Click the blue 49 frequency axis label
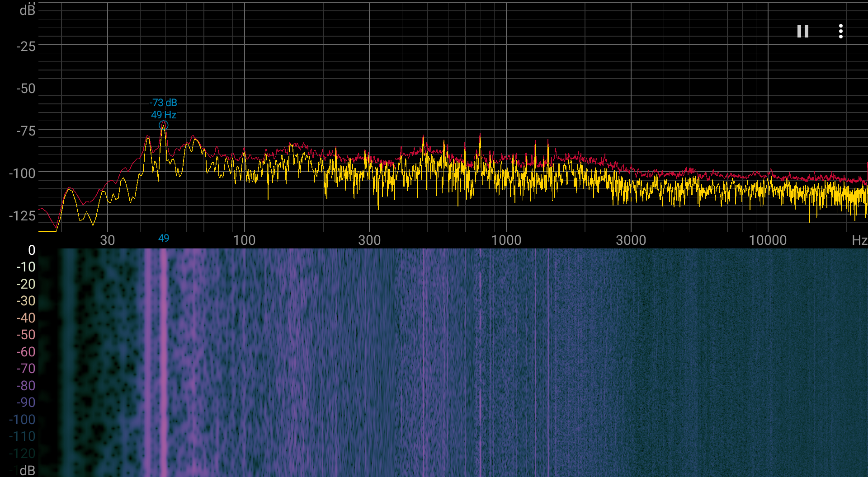Viewport: 868px width, 477px height. tap(164, 238)
